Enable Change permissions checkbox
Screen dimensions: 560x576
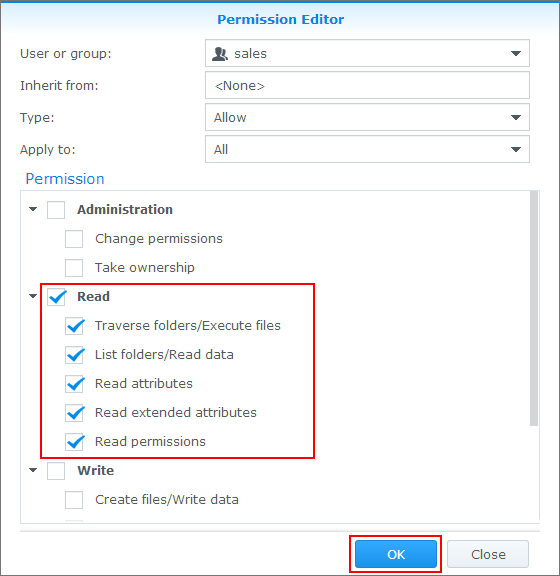pos(74,239)
